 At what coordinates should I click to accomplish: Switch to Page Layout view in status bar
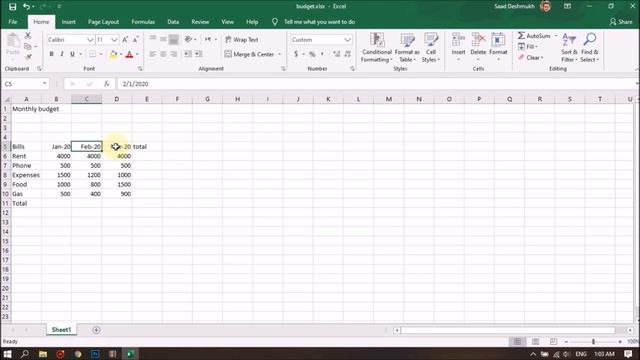(536, 342)
